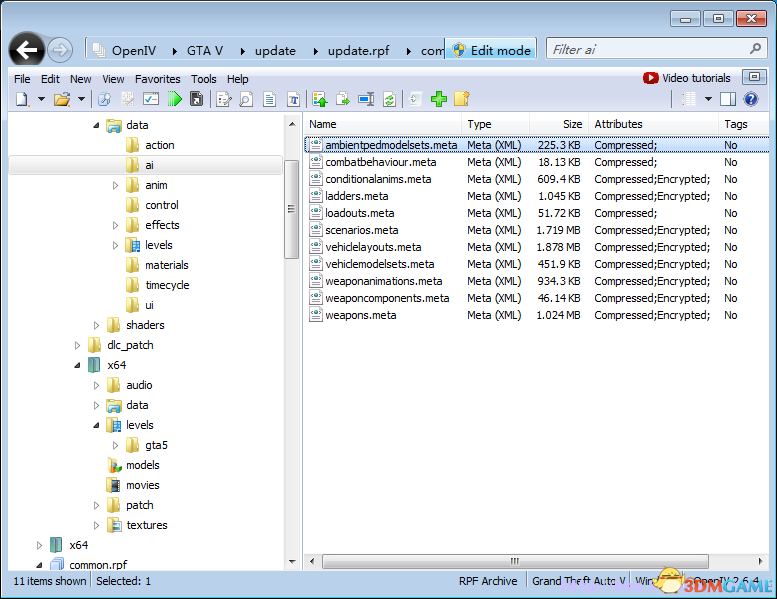The width and height of the screenshot is (777, 599).
Task: Sort by the Size column header
Action: 559,124
